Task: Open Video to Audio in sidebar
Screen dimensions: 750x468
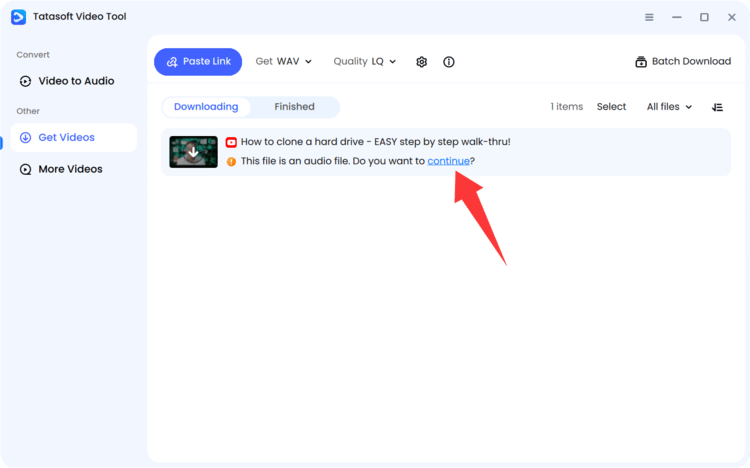Action: click(73, 81)
